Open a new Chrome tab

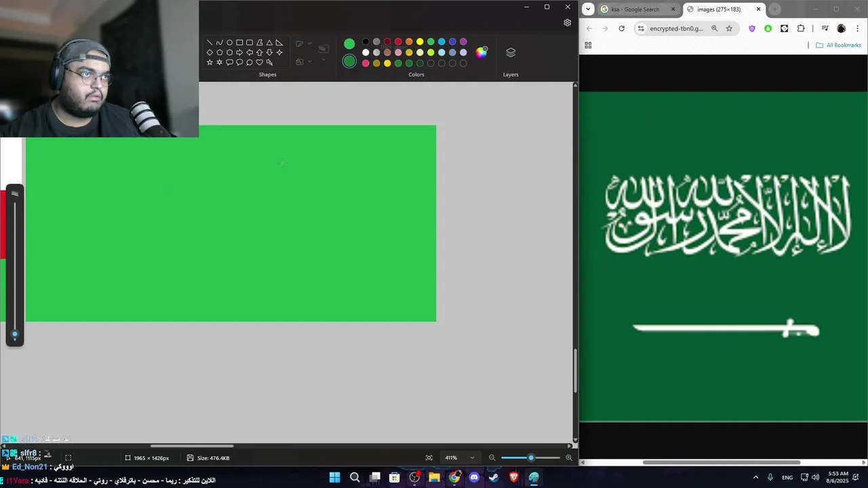[x=775, y=9]
